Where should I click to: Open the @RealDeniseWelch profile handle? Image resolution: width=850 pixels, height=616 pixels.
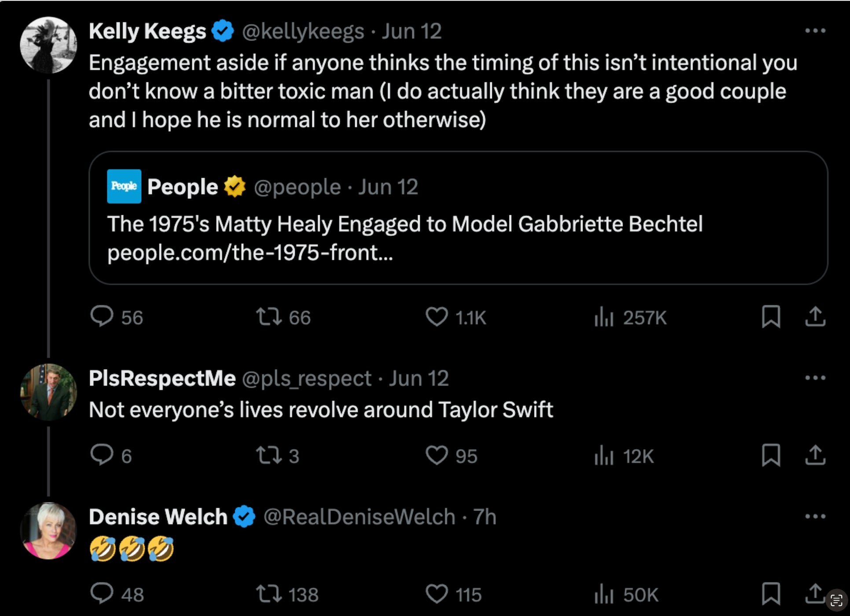pyautogui.click(x=359, y=517)
